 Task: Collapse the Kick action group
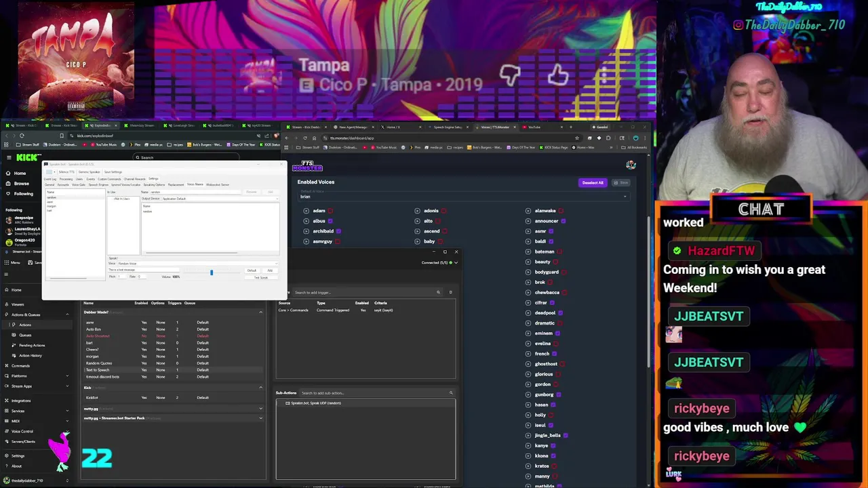pos(260,388)
